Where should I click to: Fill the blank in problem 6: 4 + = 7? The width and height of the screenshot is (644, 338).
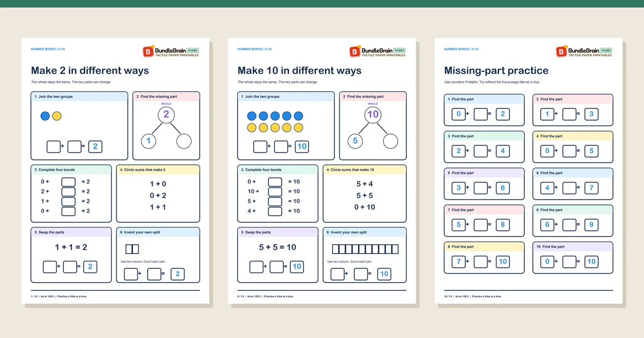click(569, 188)
